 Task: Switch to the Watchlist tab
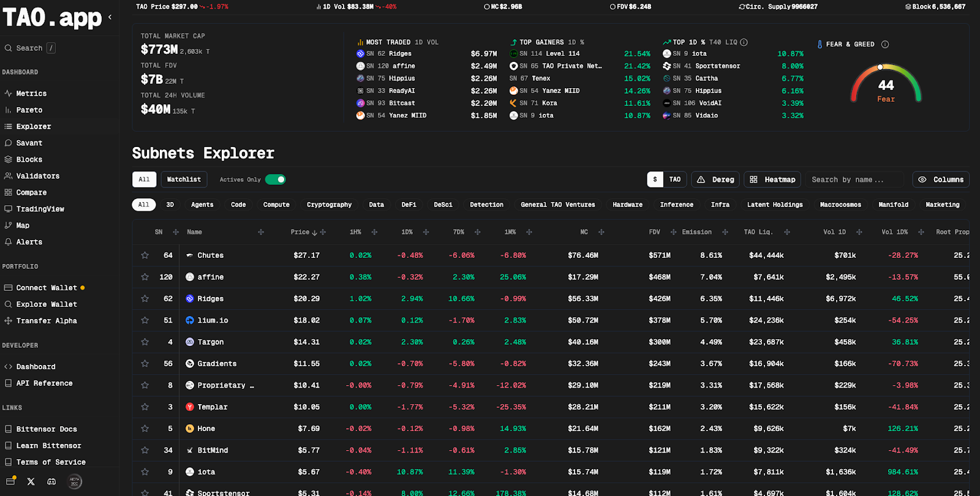pyautogui.click(x=184, y=179)
